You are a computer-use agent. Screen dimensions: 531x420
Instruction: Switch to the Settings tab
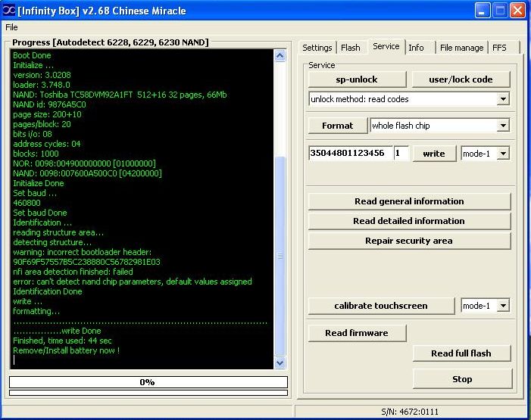pyautogui.click(x=317, y=48)
